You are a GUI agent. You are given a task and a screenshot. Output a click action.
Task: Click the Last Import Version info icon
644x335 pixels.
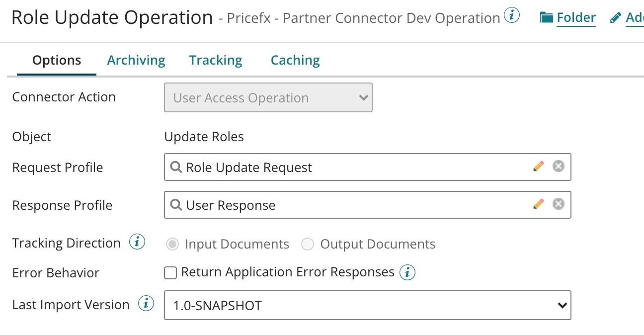click(146, 304)
